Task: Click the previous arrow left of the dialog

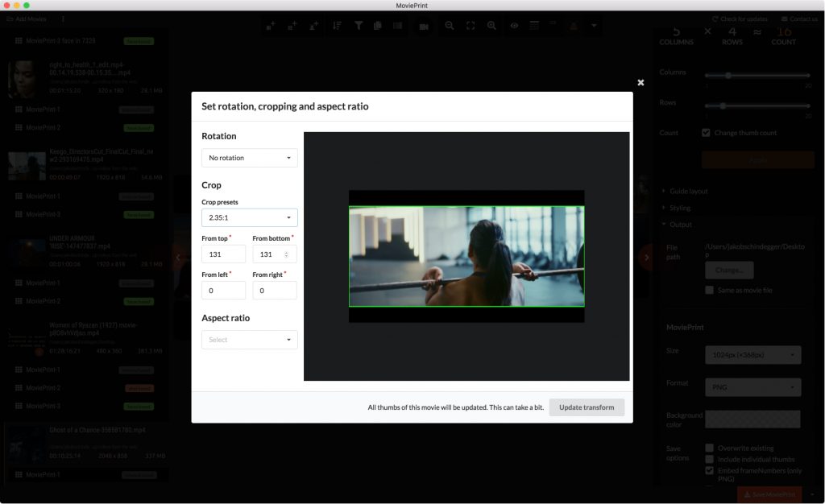Action: click(x=178, y=257)
